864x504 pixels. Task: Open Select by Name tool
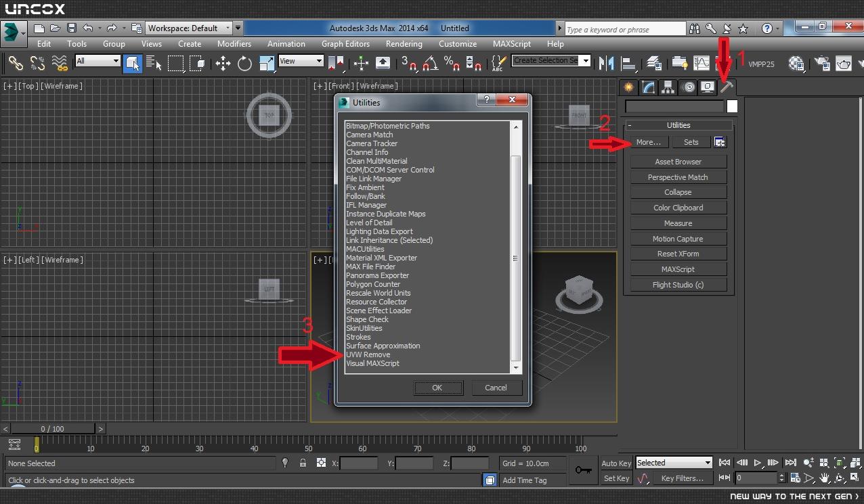(154, 64)
